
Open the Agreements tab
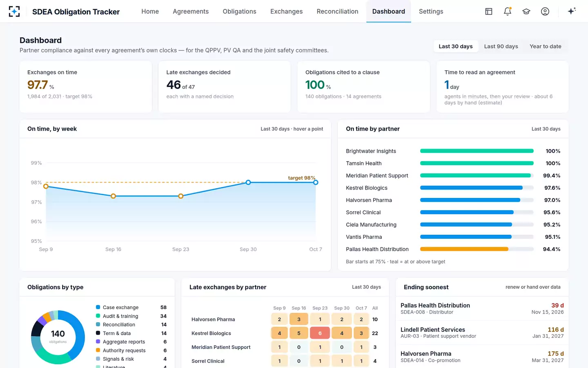(191, 11)
